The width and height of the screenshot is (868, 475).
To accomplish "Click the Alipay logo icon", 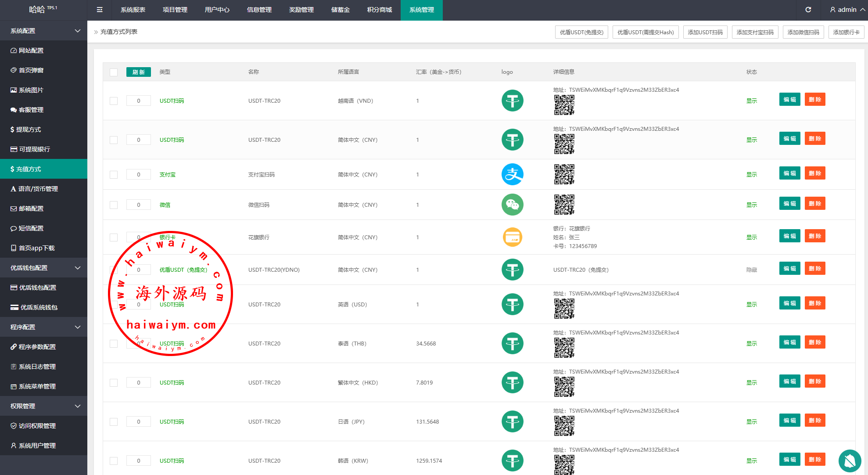I will click(512, 174).
